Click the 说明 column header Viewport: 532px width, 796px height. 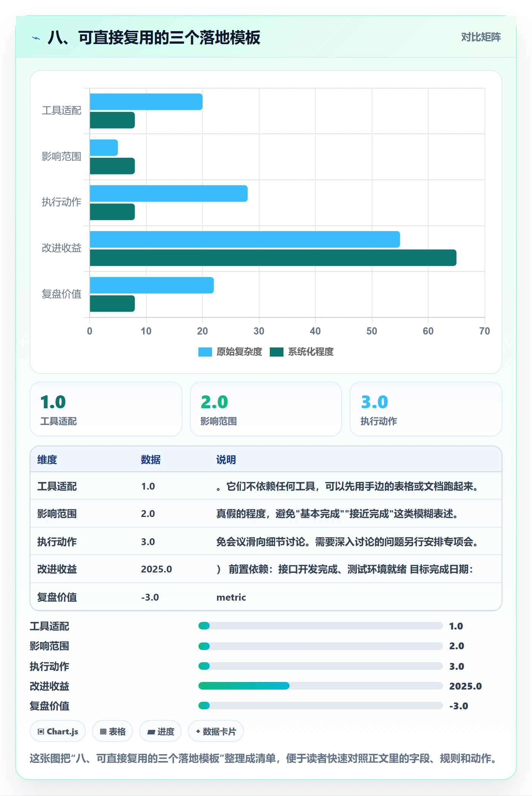point(226,460)
